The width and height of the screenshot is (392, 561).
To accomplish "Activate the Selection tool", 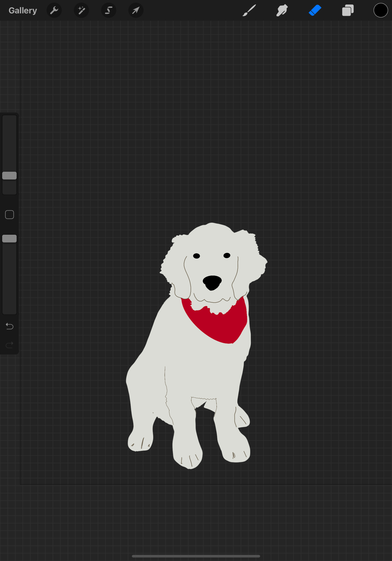I will (109, 11).
